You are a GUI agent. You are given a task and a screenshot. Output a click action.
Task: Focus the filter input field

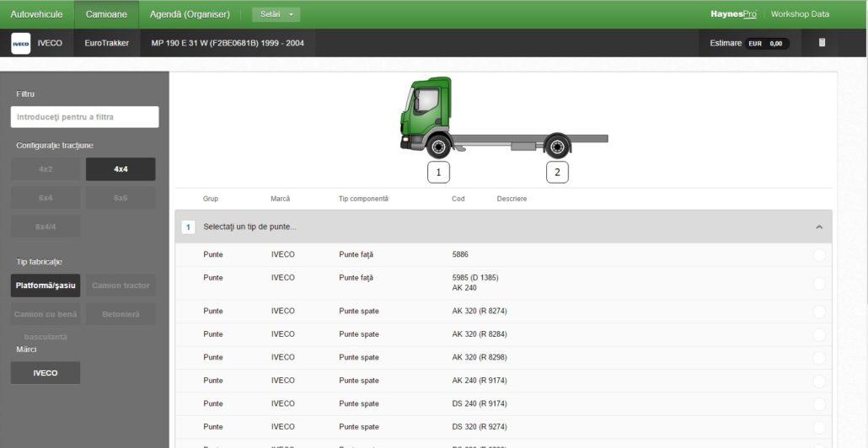click(85, 117)
